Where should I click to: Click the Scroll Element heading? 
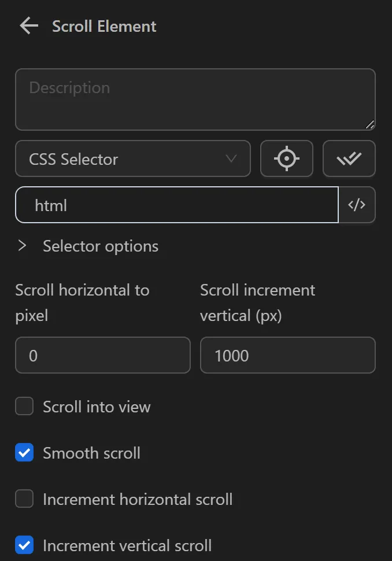[x=104, y=26]
